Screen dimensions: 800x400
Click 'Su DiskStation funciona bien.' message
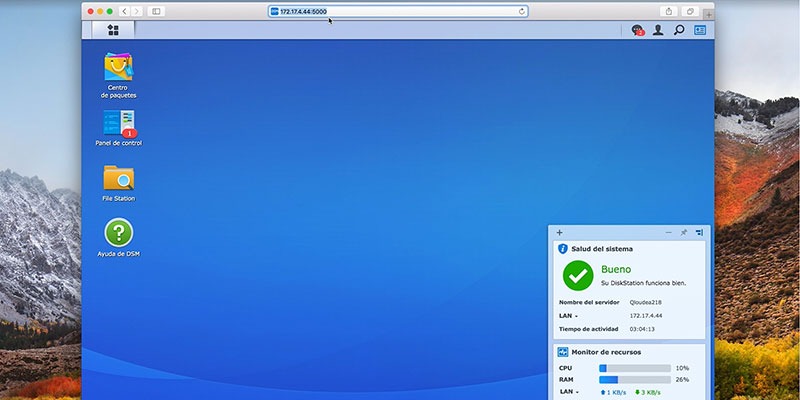point(643,283)
